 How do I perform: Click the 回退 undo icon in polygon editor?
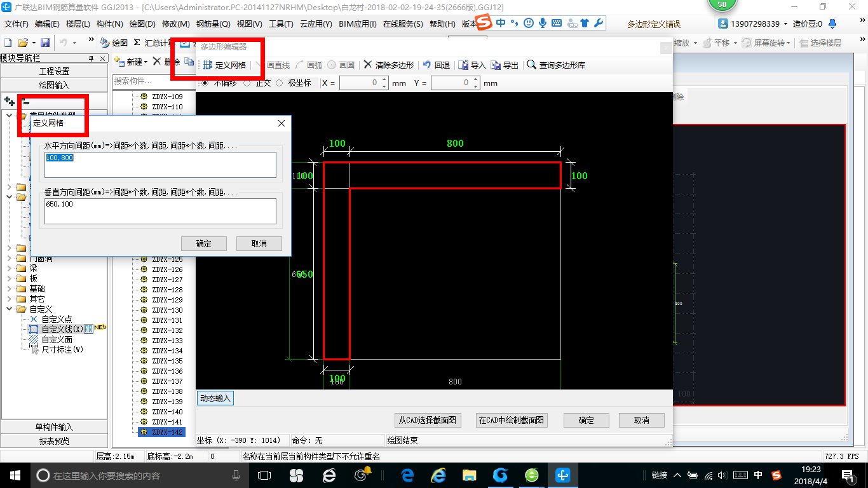click(427, 65)
